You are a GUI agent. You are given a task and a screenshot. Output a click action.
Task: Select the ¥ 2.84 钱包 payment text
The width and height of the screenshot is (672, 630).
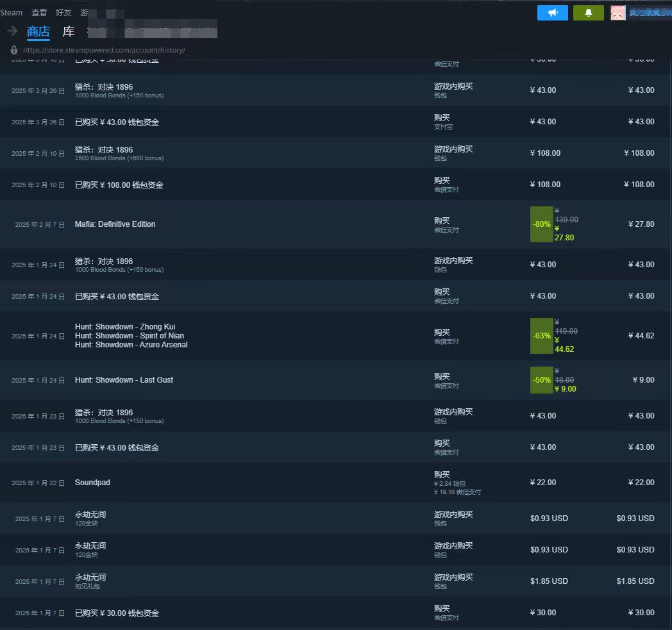[449, 483]
